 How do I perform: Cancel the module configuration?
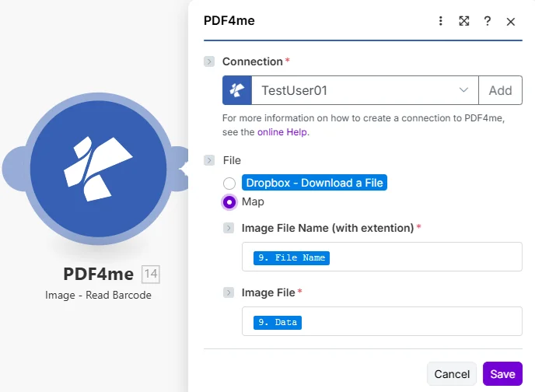[x=452, y=374]
